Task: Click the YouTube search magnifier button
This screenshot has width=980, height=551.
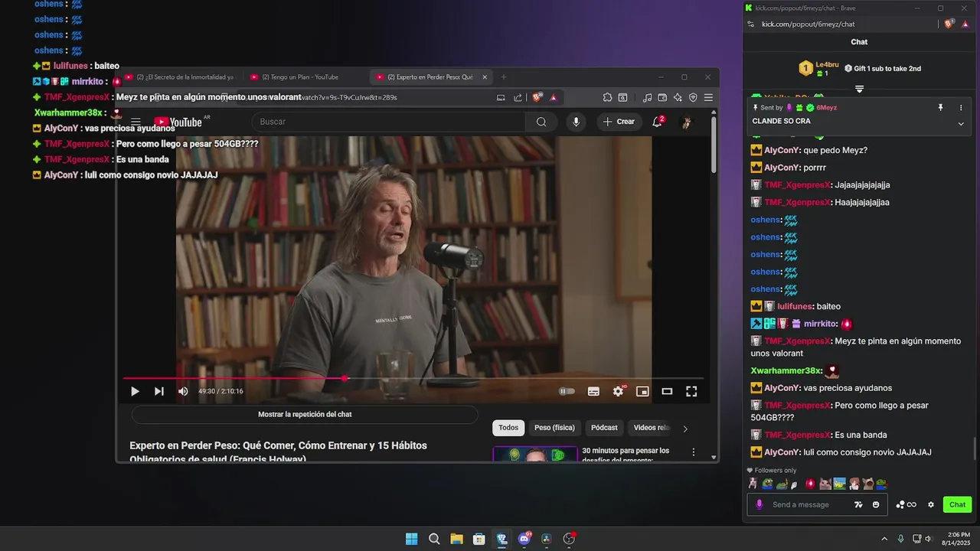Action: click(541, 122)
